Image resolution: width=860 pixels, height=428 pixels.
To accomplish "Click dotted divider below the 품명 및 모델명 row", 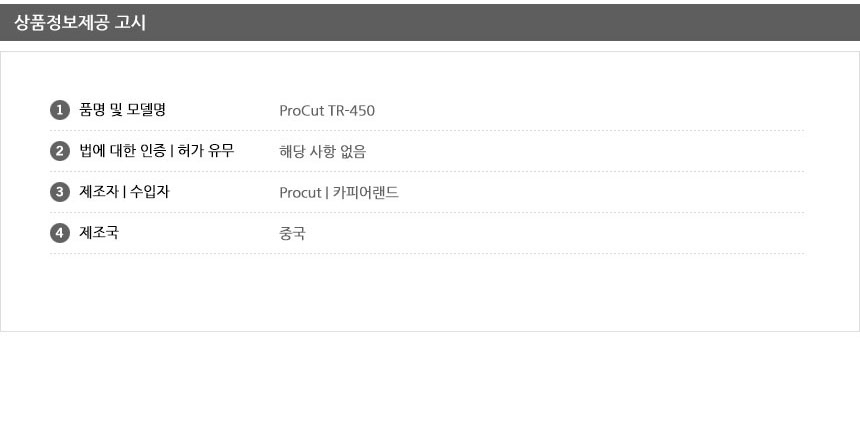I will (427, 130).
